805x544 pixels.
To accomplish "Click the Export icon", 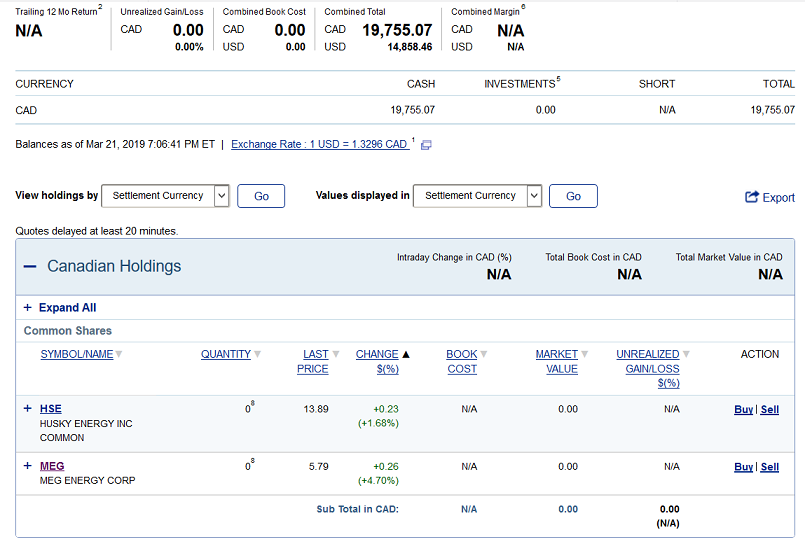I will tap(752, 197).
